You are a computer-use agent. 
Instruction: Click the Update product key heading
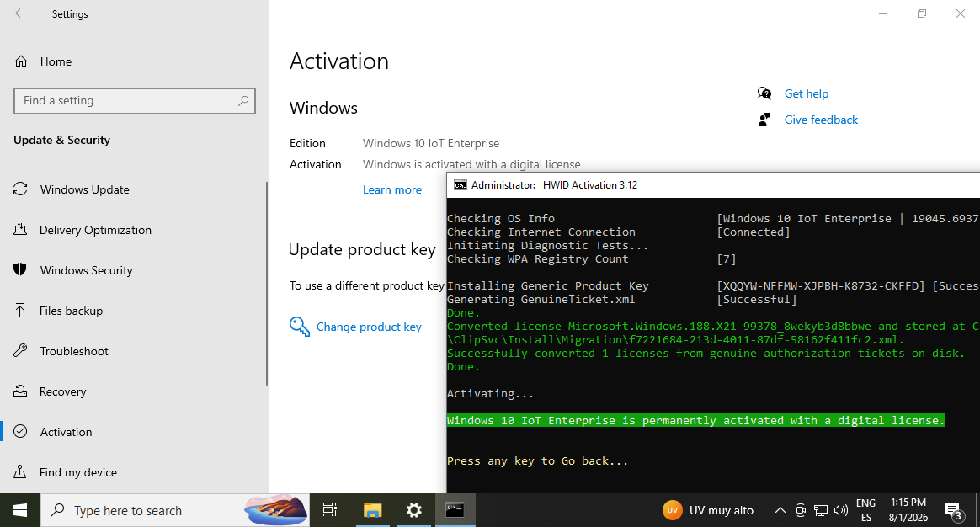point(362,249)
